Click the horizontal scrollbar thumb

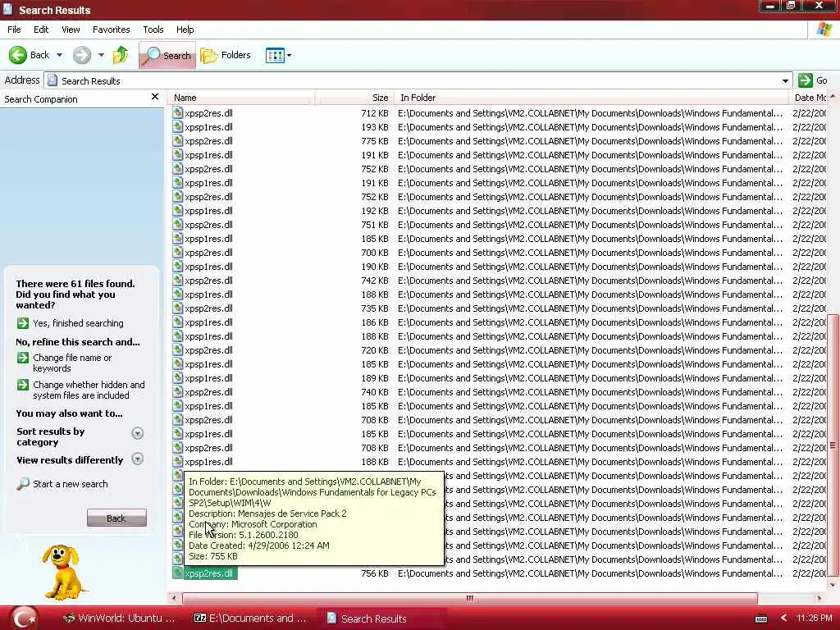(x=470, y=598)
